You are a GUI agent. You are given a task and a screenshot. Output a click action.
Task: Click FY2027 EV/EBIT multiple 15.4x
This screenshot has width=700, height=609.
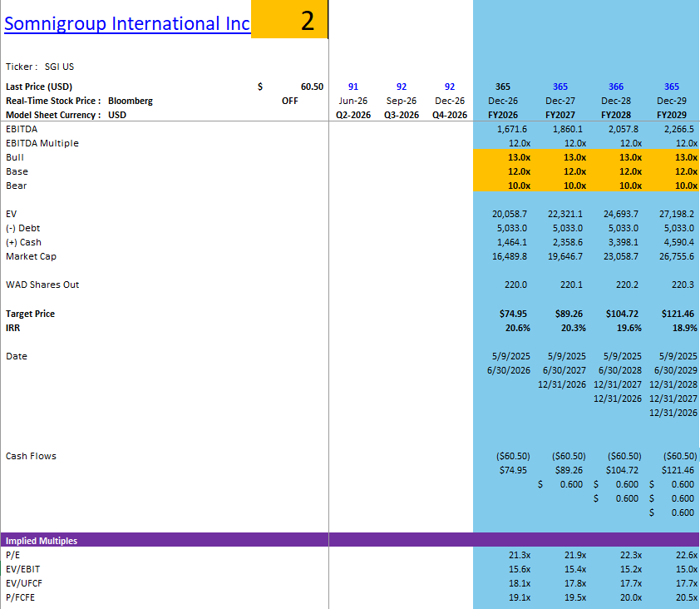click(x=575, y=569)
